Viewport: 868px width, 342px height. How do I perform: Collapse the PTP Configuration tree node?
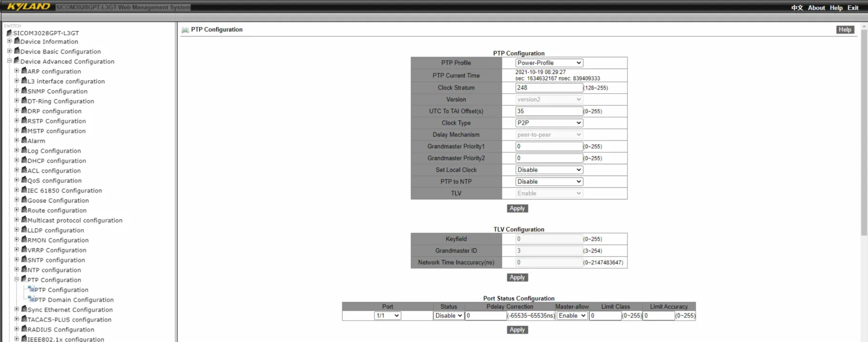17,280
